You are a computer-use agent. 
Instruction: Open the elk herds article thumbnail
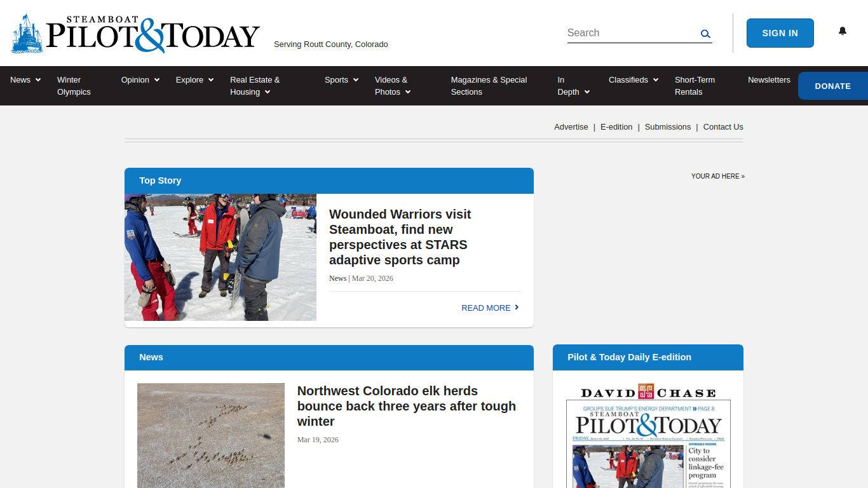coord(211,435)
